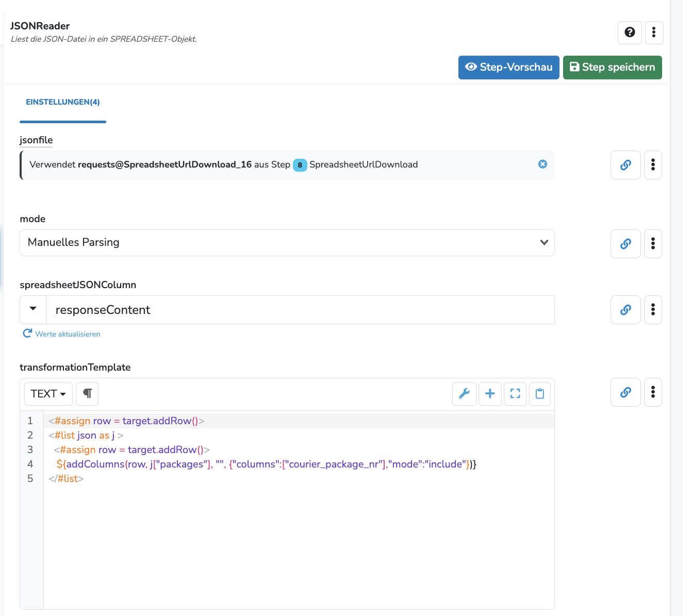Screen dimensions: 692x616
Task: Open the mode dropdown Manuelles Parsing
Action: point(287,243)
